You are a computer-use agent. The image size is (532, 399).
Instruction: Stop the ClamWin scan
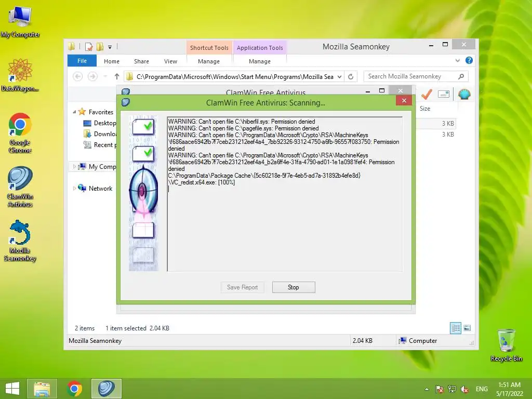point(294,287)
